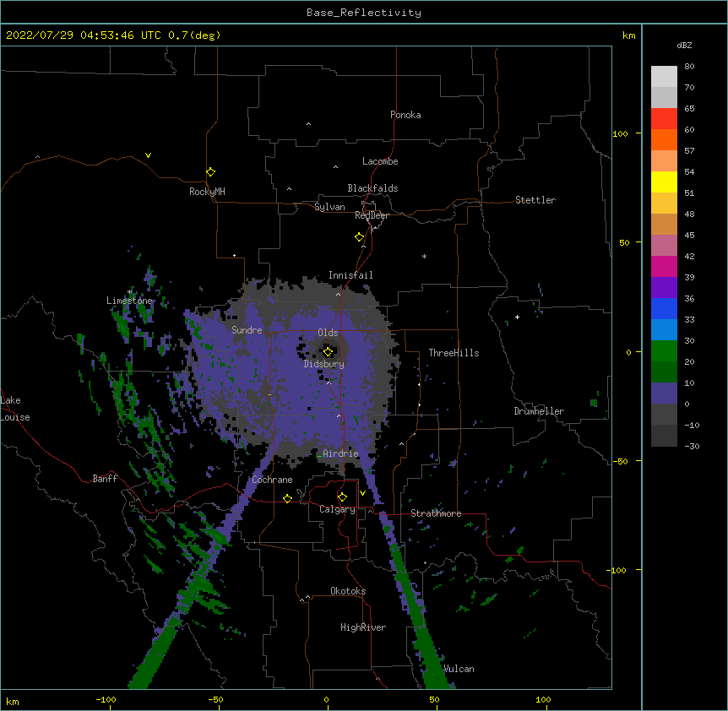Click the Limestone label

129,301
